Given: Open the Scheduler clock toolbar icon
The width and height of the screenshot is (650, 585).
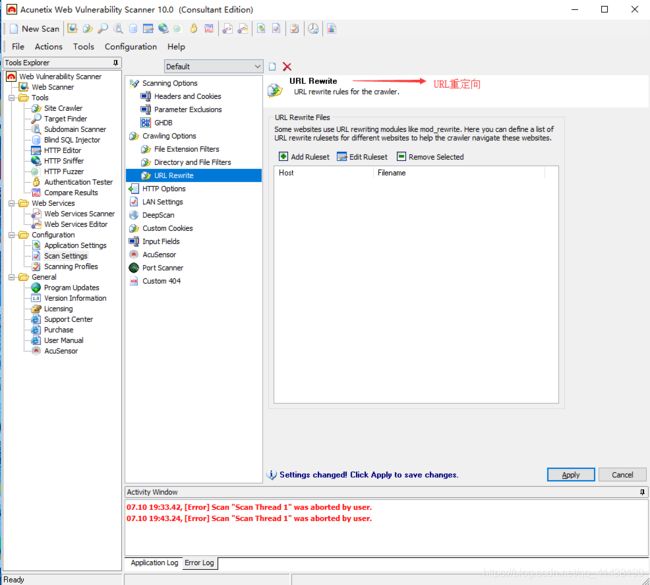Looking at the screenshot, I should pyautogui.click(x=313, y=29).
